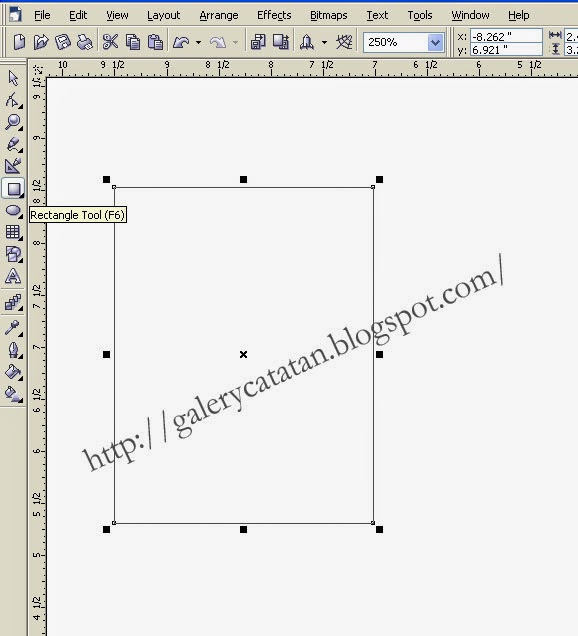Click the left-middle selection handle
This screenshot has height=636, width=578.
click(x=106, y=355)
